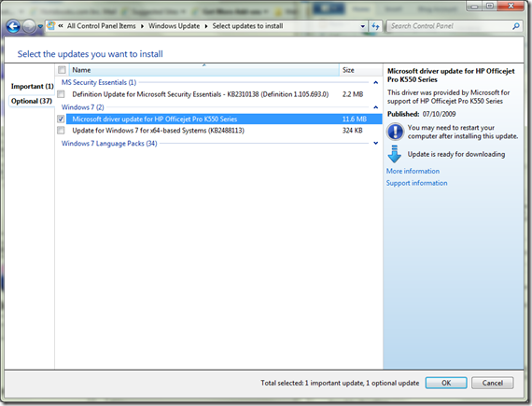Switch to the Important (1) tab

pyautogui.click(x=33, y=86)
